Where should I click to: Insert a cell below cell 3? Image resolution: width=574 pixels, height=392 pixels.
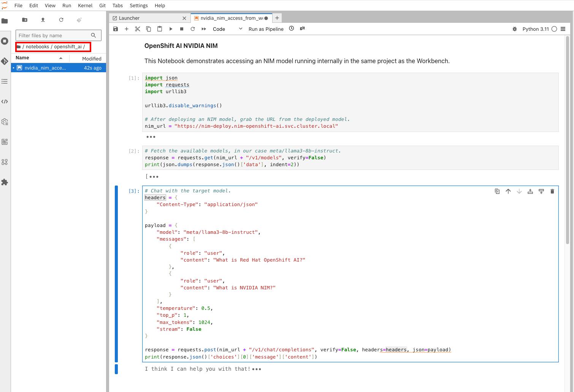[541, 191]
